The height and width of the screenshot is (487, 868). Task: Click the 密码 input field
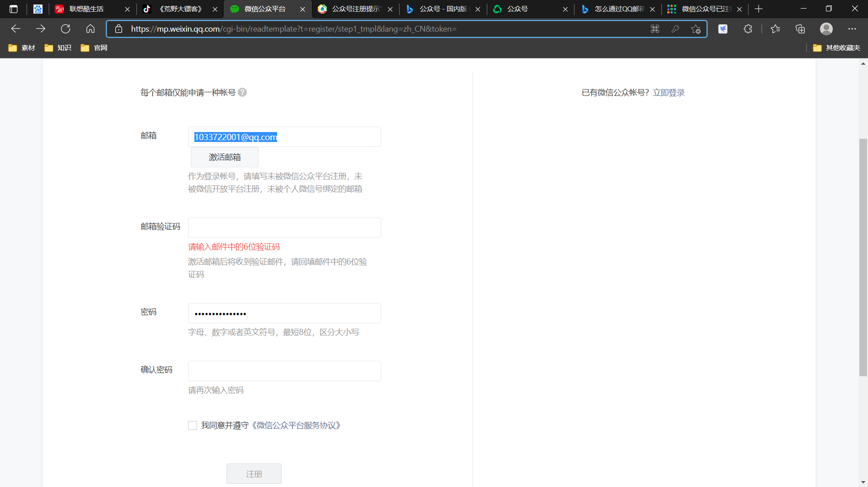(x=284, y=313)
